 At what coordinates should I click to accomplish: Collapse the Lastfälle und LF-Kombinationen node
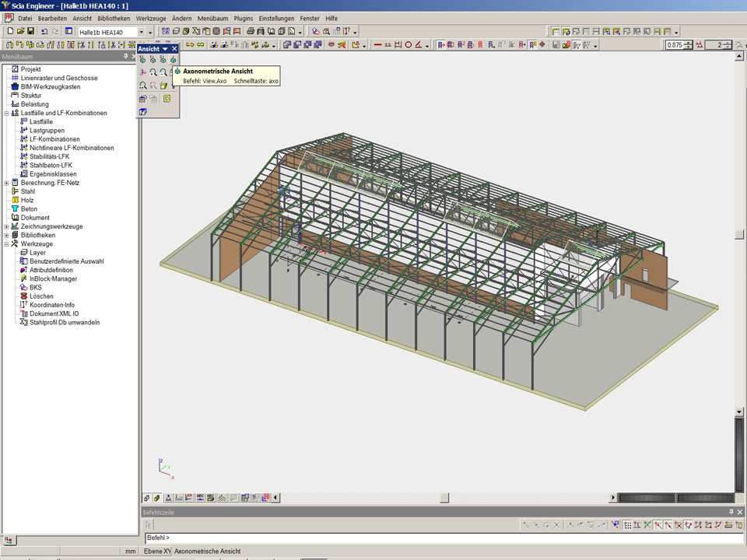6,113
